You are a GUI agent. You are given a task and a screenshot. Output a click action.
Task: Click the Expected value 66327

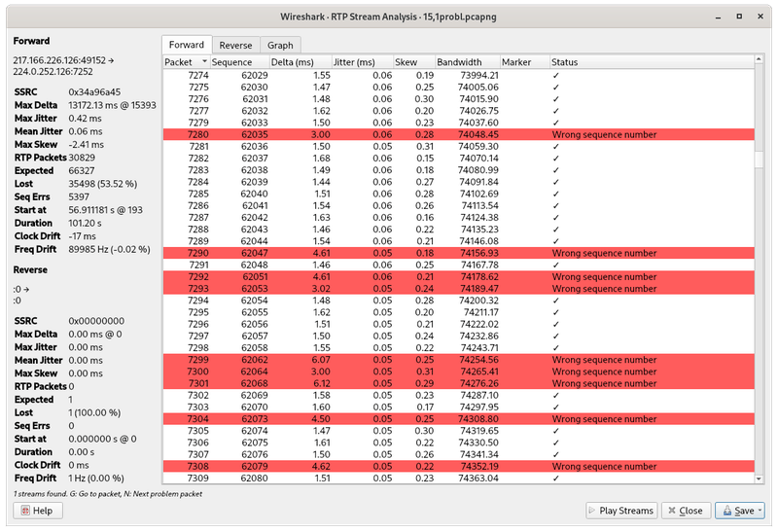82,171
